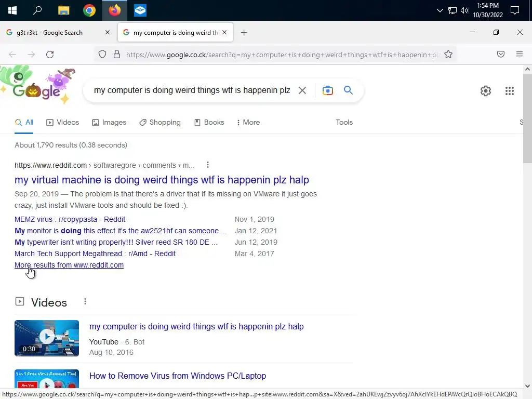532x399 pixels.
Task: Reload the current page
Action: click(50, 54)
